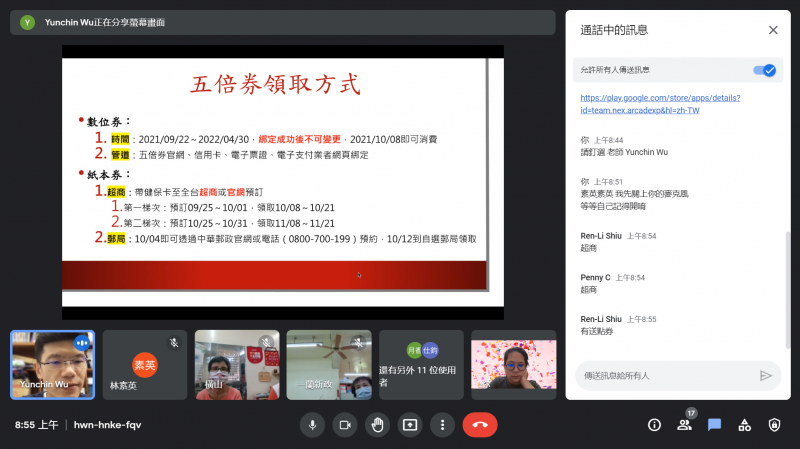Click the speaking indicator on Yunchin Wu tile
800x449 pixels.
[82, 343]
